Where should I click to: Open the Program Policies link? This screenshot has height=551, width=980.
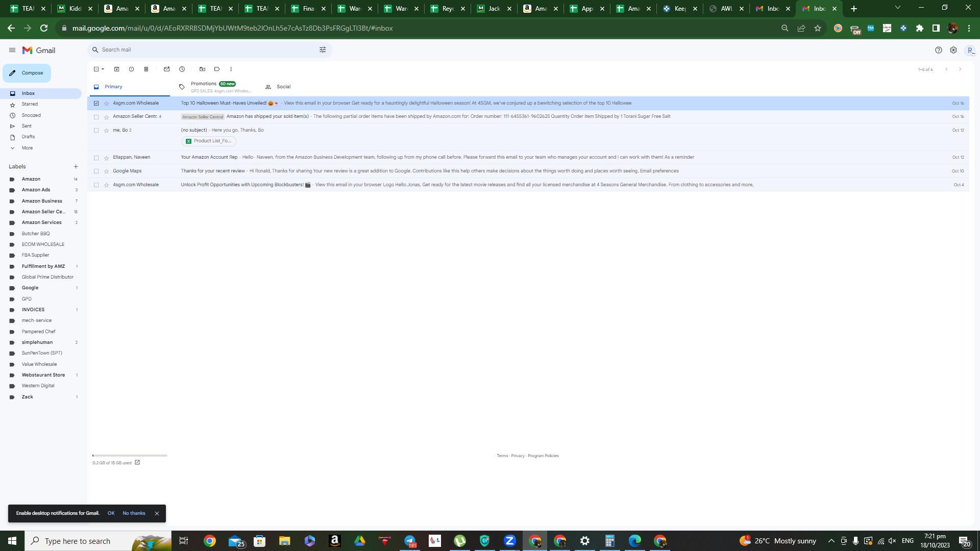click(x=543, y=456)
